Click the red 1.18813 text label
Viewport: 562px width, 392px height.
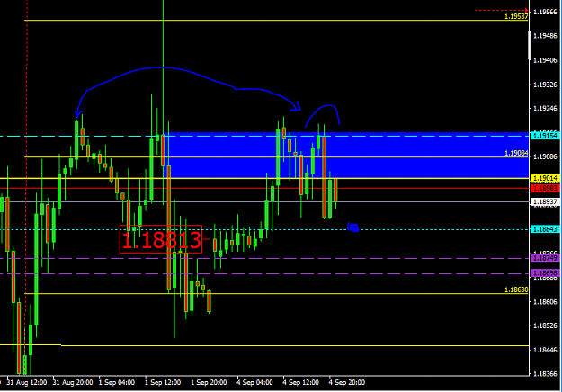tap(161, 240)
